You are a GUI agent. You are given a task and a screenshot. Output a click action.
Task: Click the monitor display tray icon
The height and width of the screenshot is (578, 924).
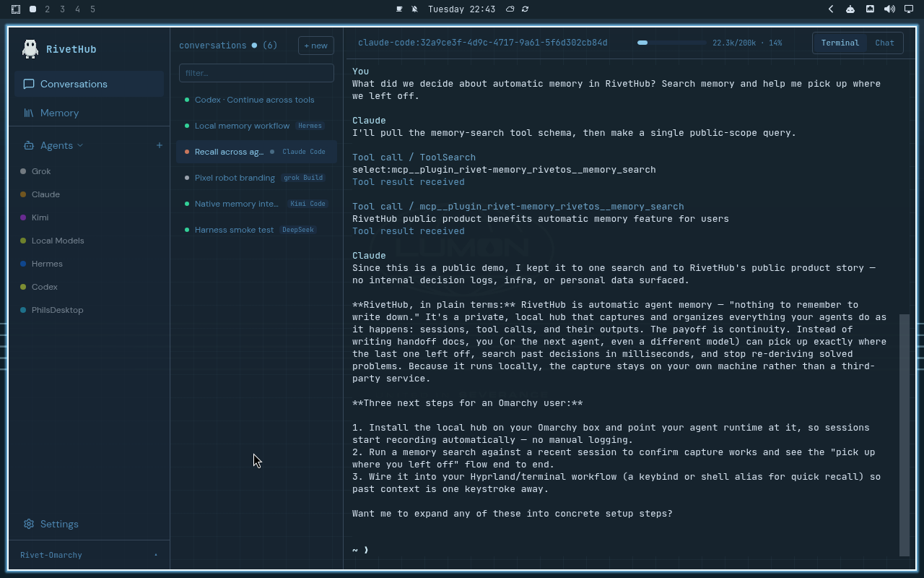tap(909, 9)
